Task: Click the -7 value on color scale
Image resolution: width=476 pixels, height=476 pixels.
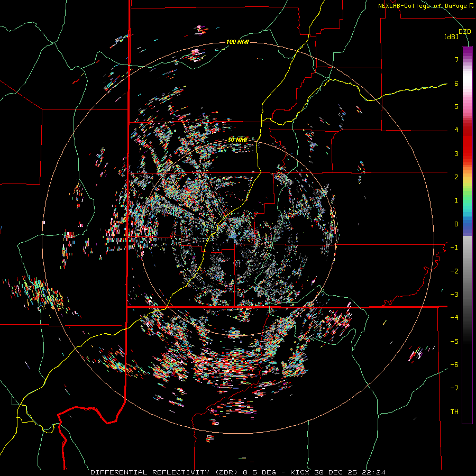Action: point(454,388)
